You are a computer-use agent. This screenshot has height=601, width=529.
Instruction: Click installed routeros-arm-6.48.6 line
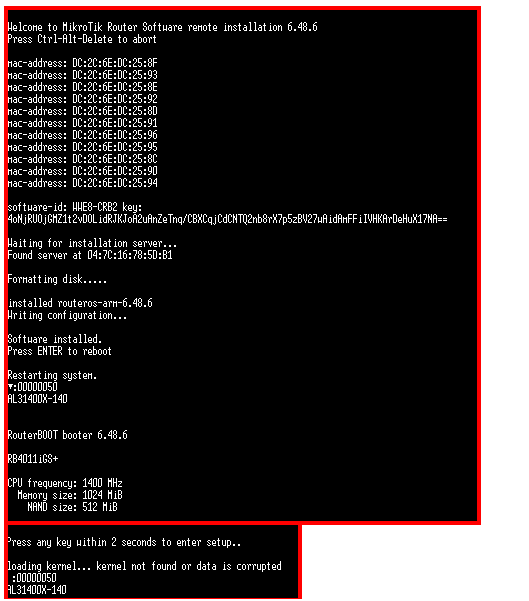click(80, 303)
